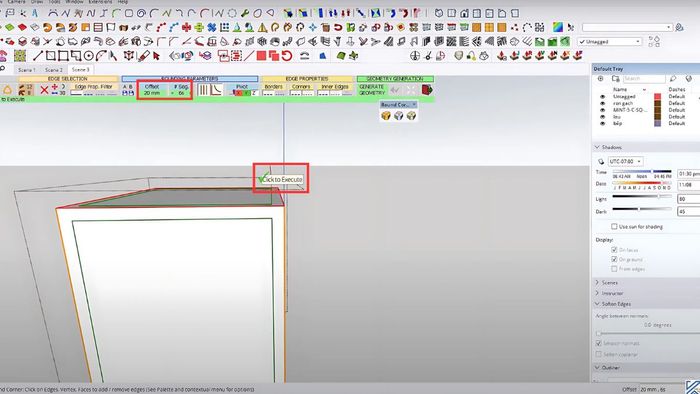This screenshot has width=700, height=394.
Task: Open the Untagged tag dropdown in toolbar
Action: 610,41
